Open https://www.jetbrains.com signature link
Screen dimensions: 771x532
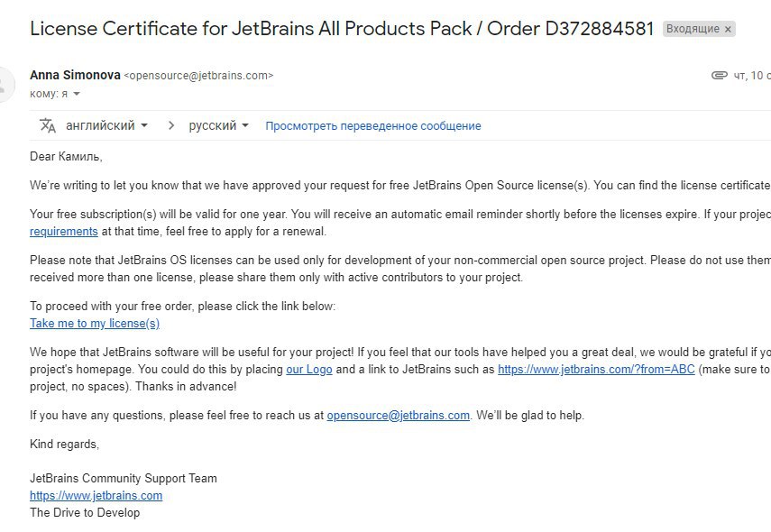click(x=96, y=496)
